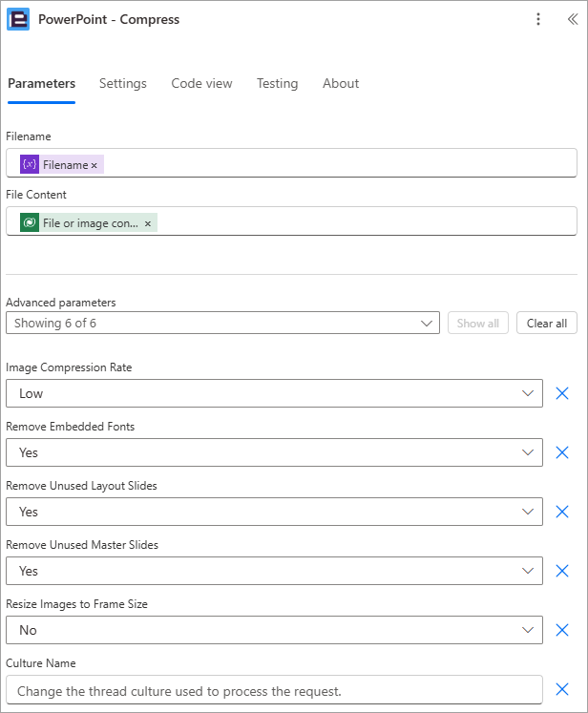Click the Clear all button

click(x=547, y=323)
